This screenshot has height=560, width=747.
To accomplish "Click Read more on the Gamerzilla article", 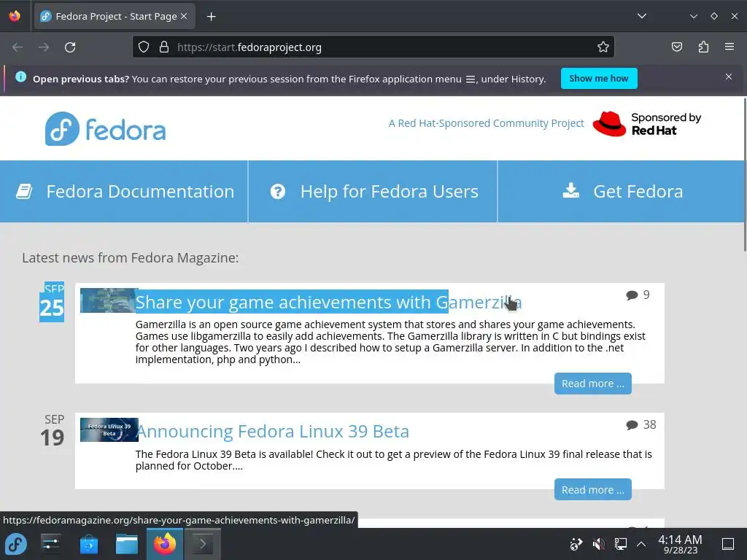I will (x=592, y=384).
